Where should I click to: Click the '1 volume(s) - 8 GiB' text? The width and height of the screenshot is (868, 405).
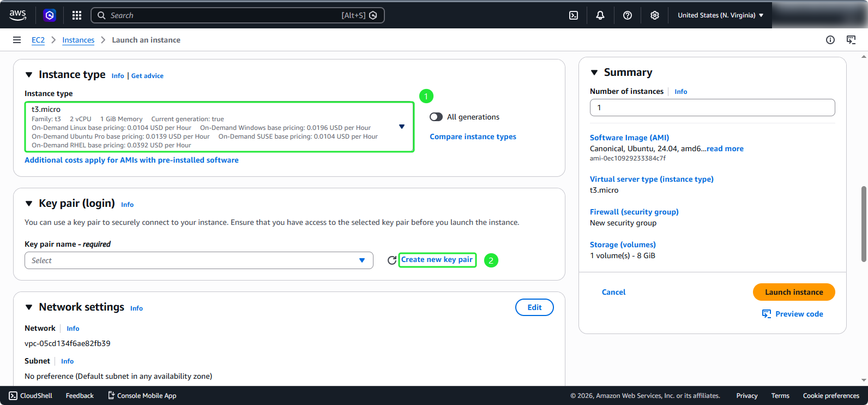pyautogui.click(x=623, y=255)
